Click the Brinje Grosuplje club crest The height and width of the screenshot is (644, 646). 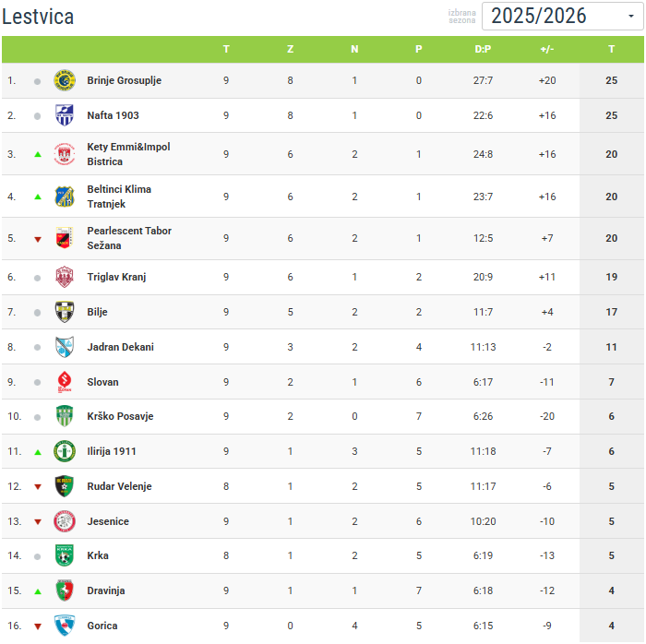pos(65,80)
